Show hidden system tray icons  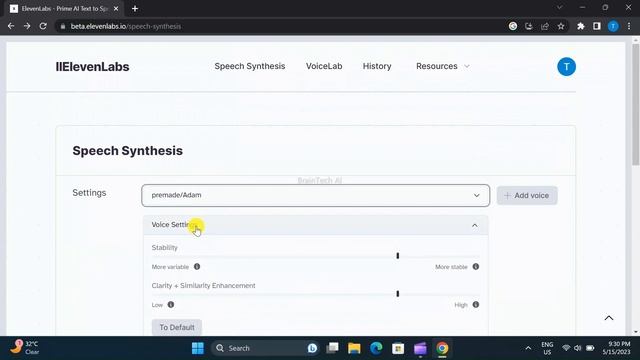[528, 348]
